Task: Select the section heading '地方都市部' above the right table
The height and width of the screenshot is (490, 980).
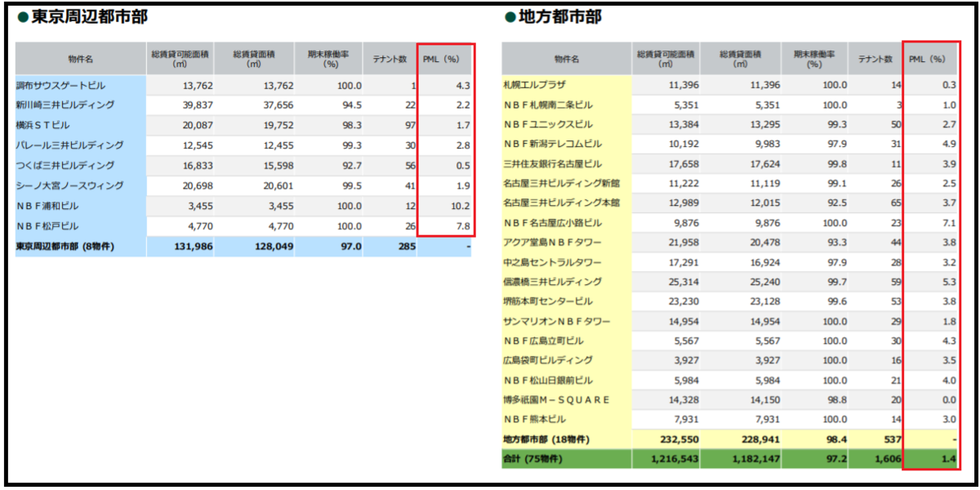Action: (559, 16)
